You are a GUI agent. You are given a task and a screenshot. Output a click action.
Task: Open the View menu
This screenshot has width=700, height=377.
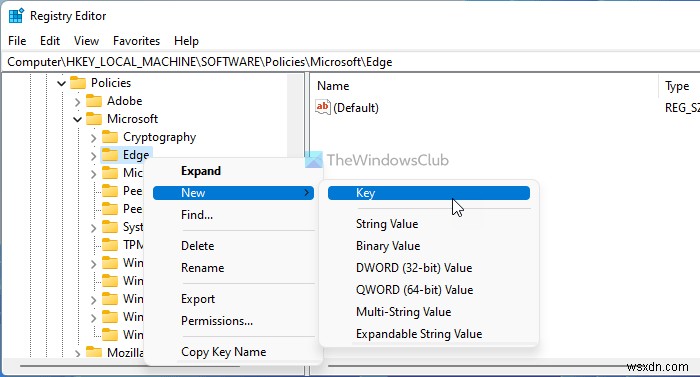[x=86, y=41]
